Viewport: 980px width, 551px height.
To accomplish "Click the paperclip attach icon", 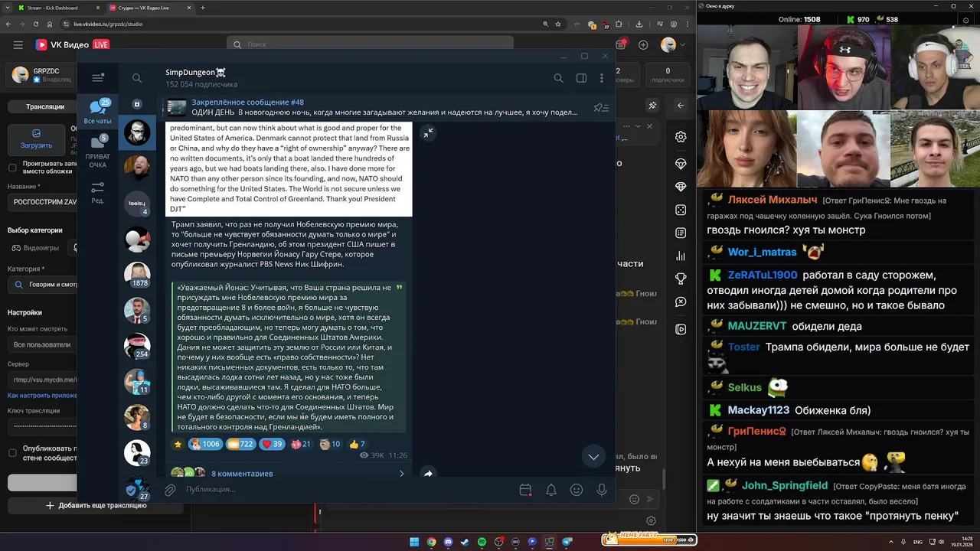I will click(170, 490).
